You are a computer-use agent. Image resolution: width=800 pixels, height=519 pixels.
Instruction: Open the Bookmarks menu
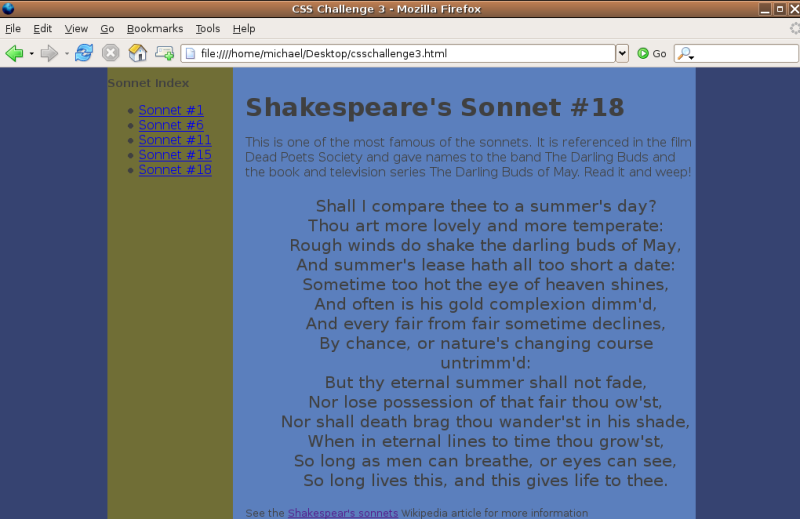click(155, 29)
